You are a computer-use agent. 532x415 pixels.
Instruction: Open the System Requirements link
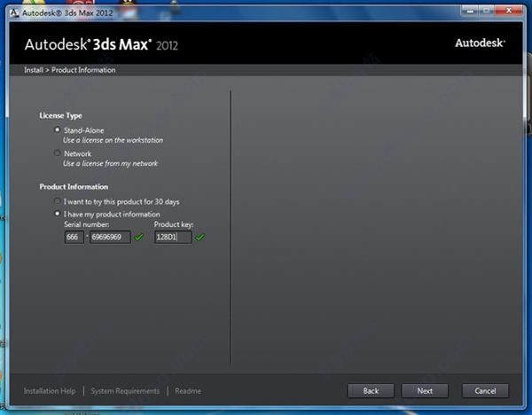[x=125, y=391]
